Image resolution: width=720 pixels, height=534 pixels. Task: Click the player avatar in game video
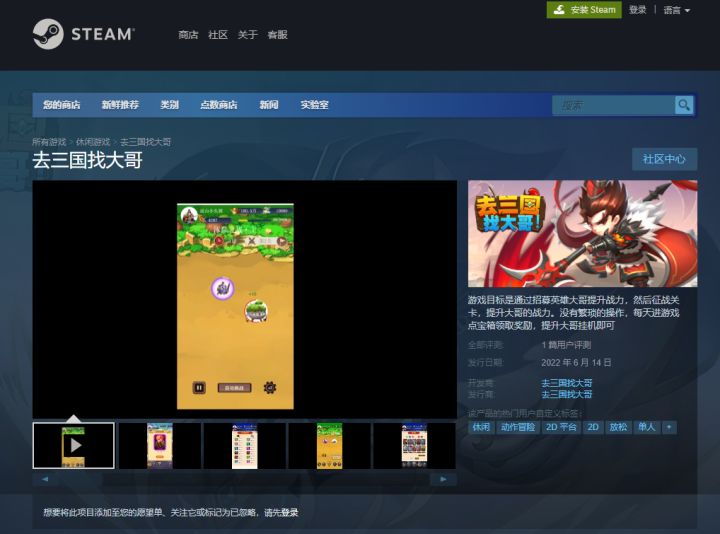[189, 215]
